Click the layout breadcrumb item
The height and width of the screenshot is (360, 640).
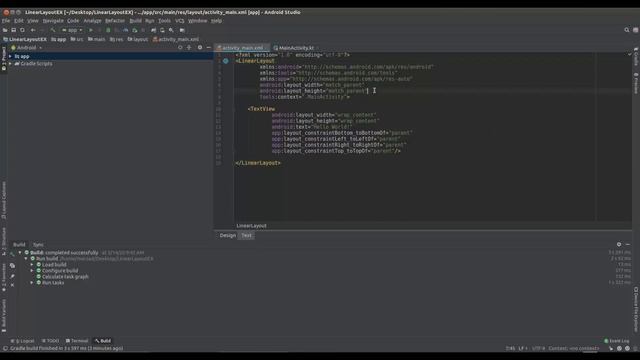[x=138, y=40]
